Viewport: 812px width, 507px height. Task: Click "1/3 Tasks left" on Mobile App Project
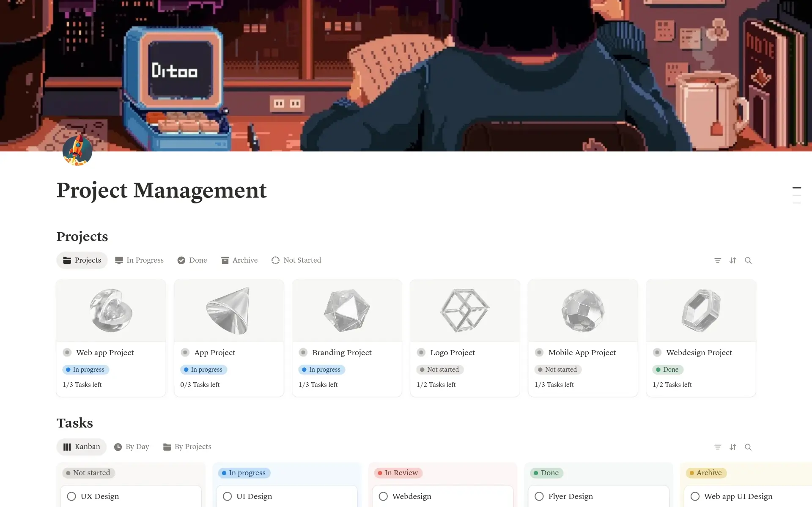pyautogui.click(x=554, y=385)
